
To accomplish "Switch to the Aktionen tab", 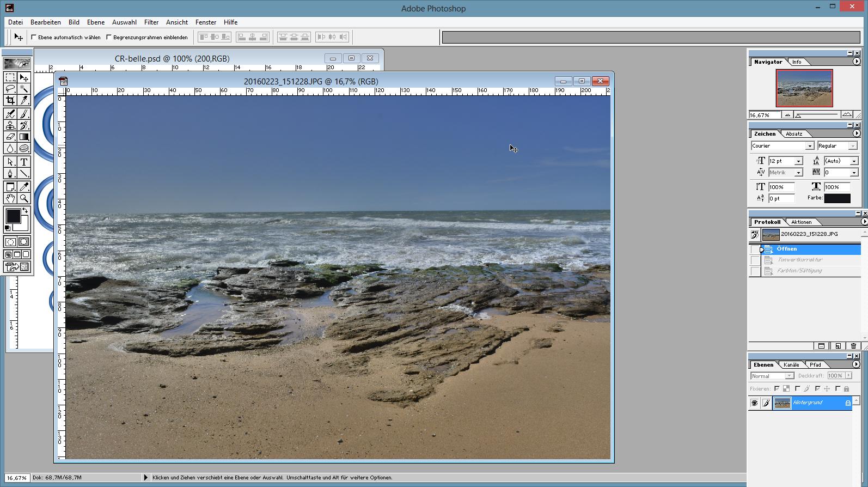I will [x=801, y=222].
